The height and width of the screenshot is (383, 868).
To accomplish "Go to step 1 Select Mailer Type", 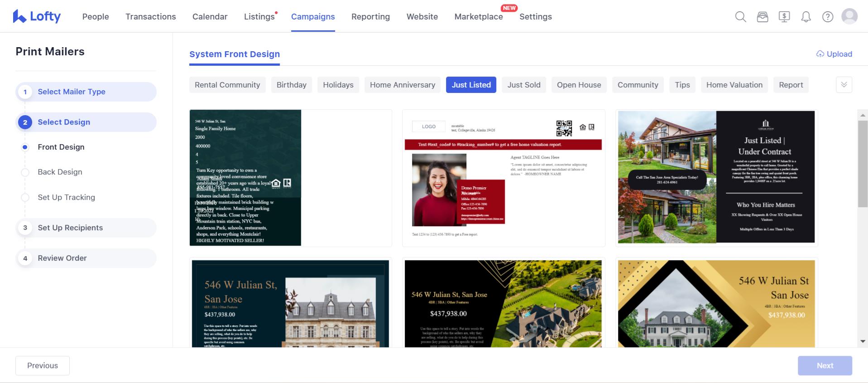I will (86, 92).
